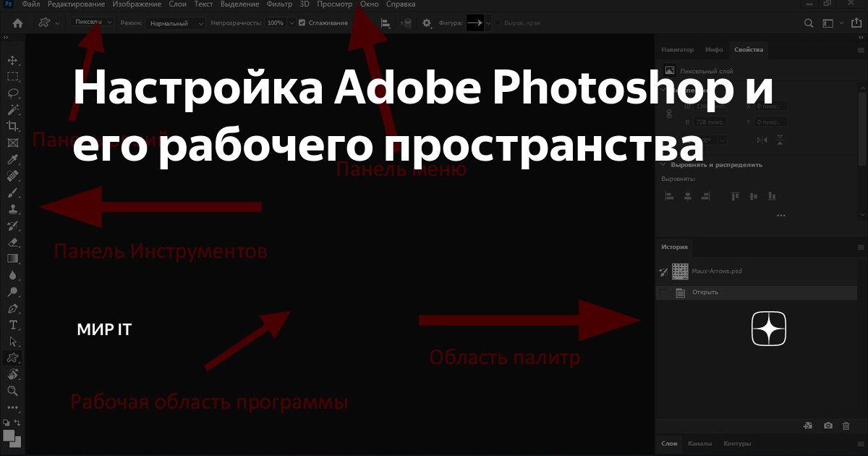Select the Gradient tool

pyautogui.click(x=12, y=258)
